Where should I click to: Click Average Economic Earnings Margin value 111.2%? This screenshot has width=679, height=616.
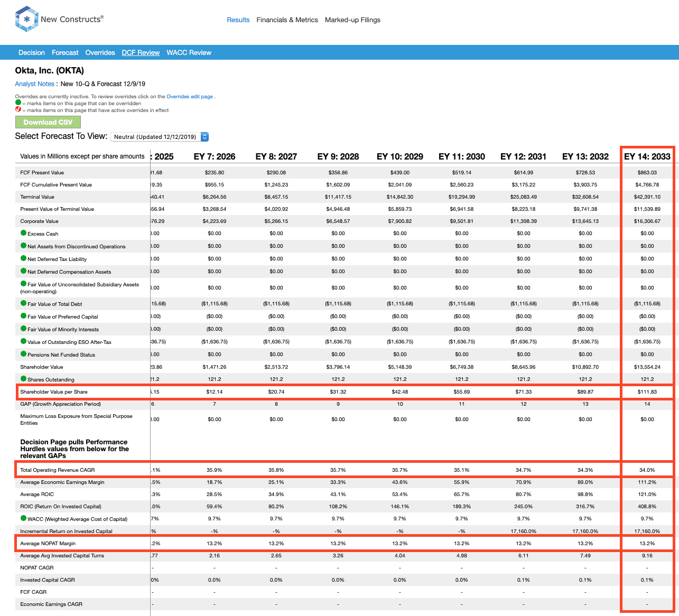647,482
